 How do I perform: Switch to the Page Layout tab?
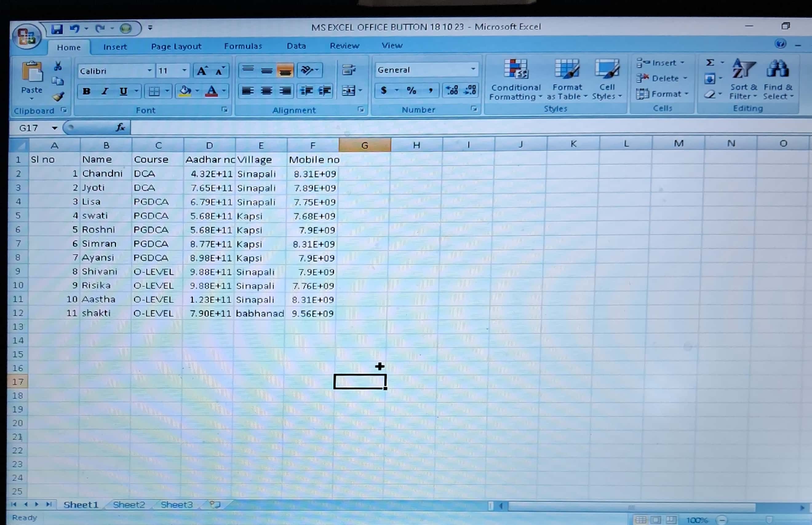point(176,46)
